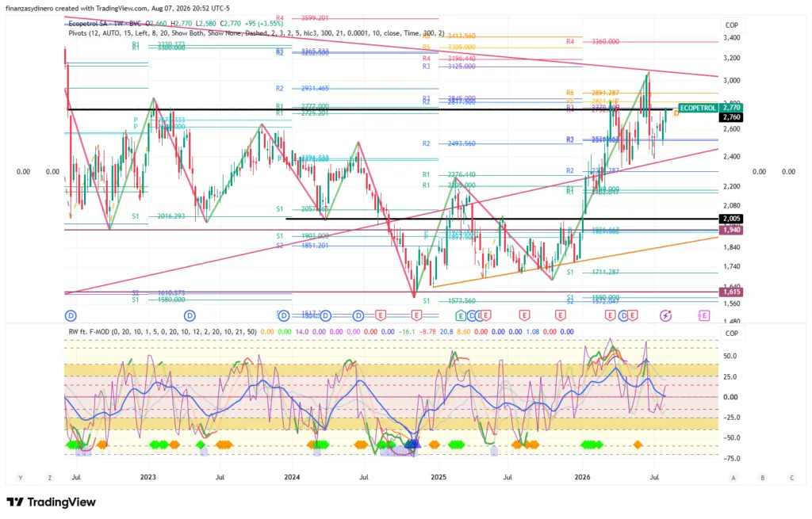Image resolution: width=812 pixels, height=519 pixels.
Task: Click the 2,080 tick on the price axis
Action: tap(732, 205)
